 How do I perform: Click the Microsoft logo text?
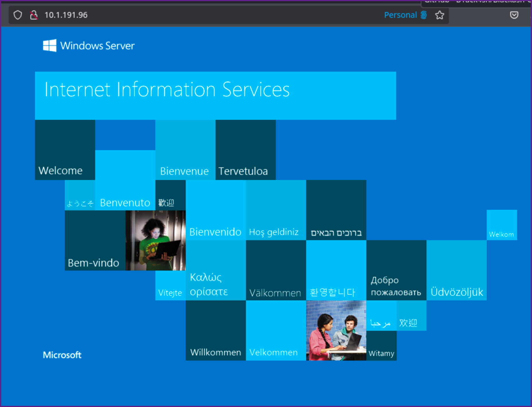62,355
